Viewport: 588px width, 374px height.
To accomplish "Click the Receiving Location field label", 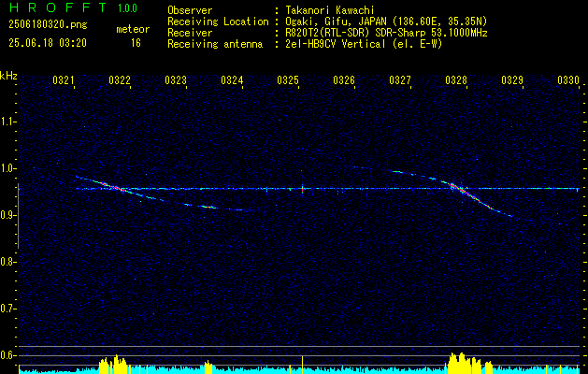I will click(x=218, y=22).
